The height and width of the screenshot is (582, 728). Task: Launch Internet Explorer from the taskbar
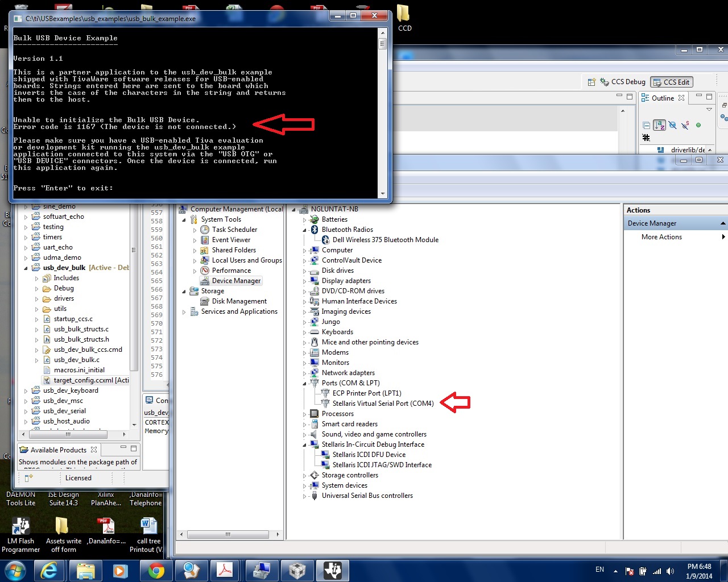click(x=49, y=571)
